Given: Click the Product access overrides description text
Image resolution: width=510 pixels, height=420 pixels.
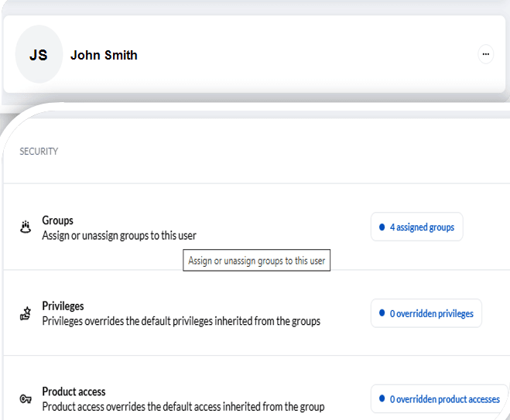Looking at the screenshot, I should (x=183, y=407).
